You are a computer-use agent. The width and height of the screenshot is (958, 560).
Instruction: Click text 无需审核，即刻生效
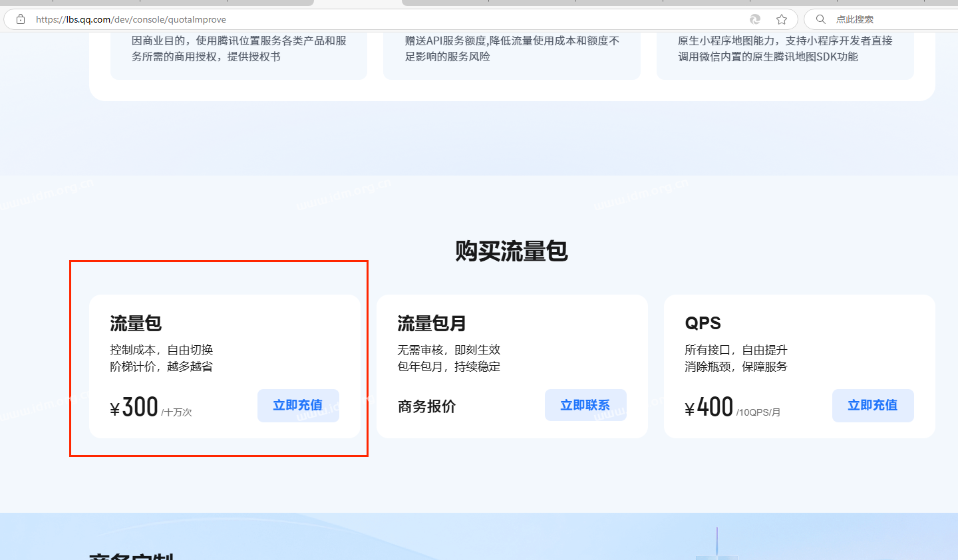point(449,350)
